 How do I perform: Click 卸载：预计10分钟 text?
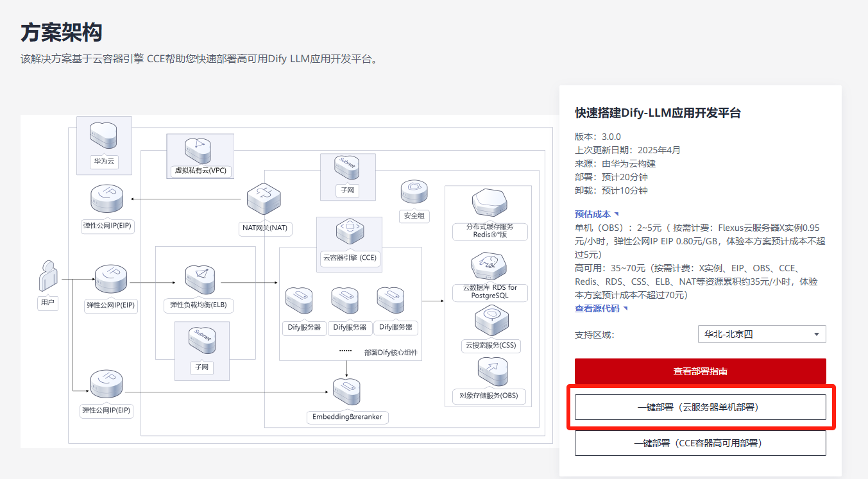point(611,190)
